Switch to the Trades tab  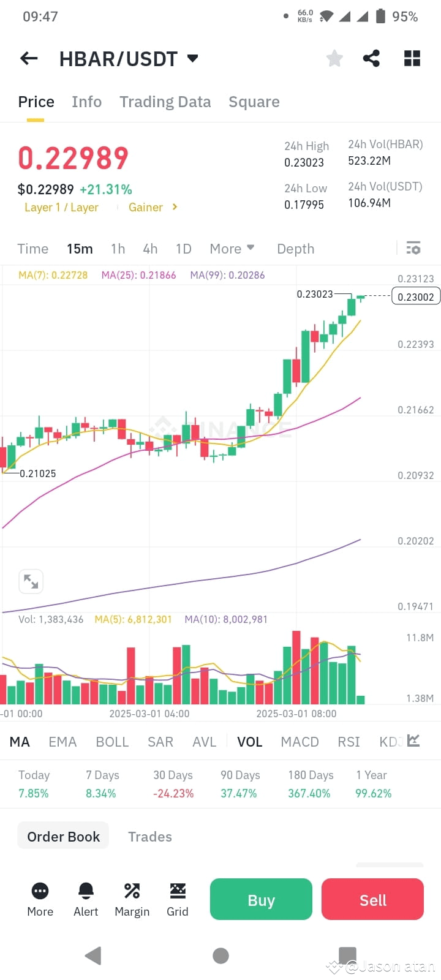(149, 836)
